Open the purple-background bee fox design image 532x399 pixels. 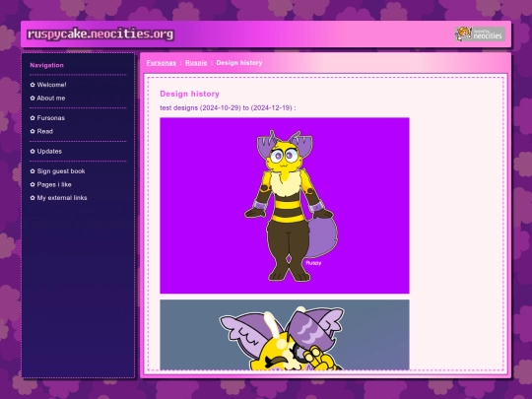point(285,206)
